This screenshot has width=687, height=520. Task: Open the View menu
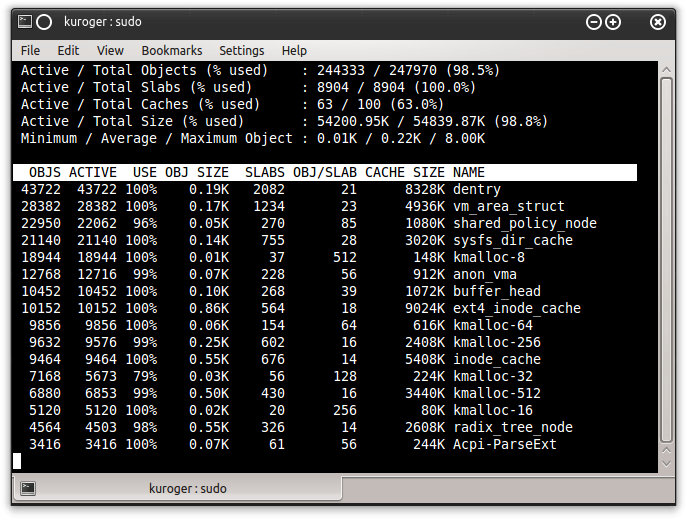[x=110, y=50]
